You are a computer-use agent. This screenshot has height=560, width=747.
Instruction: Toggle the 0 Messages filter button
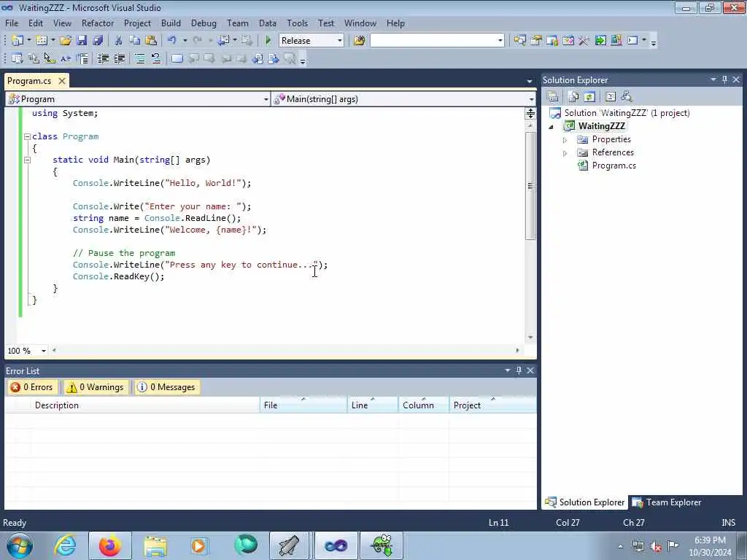tap(167, 387)
